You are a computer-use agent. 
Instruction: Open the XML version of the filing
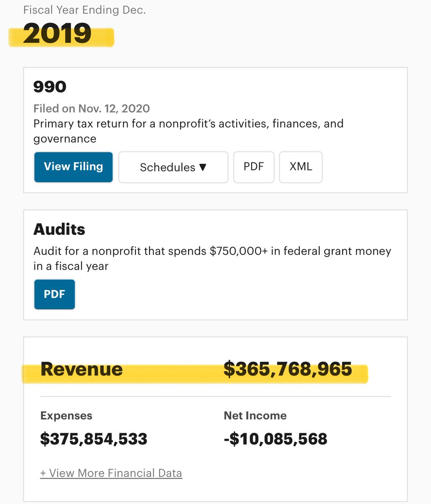[300, 167]
